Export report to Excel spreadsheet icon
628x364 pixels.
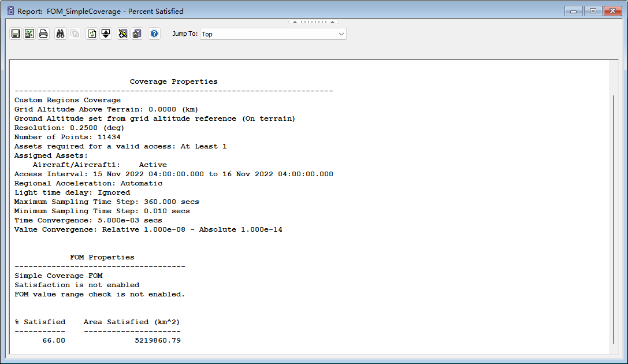pos(29,34)
